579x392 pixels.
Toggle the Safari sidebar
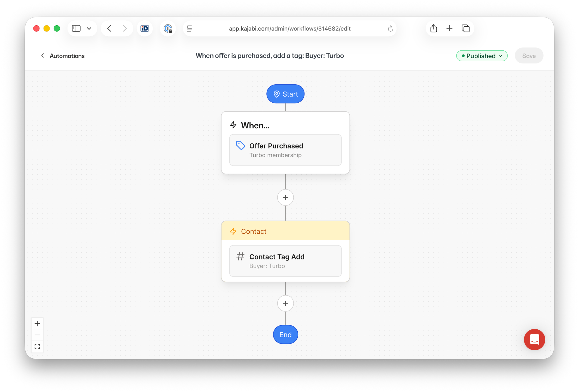[76, 28]
